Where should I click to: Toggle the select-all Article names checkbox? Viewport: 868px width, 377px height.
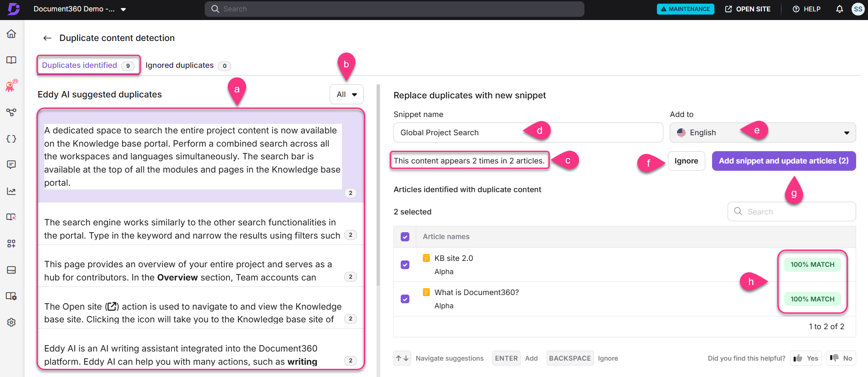pyautogui.click(x=405, y=237)
